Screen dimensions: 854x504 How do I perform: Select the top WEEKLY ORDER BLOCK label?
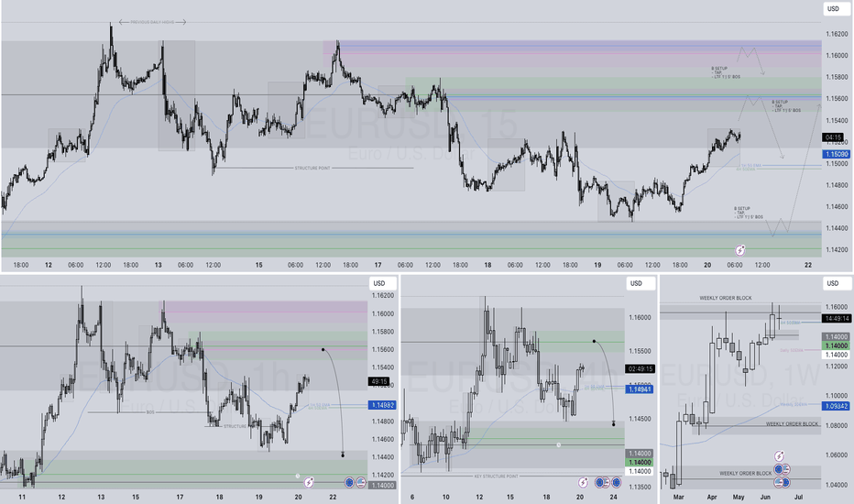coord(726,298)
